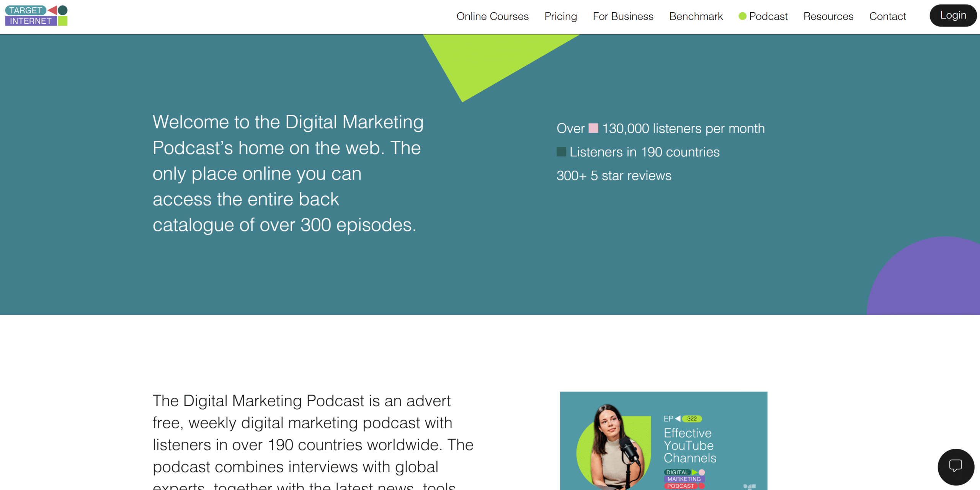Open Online Courses menu item
The image size is (980, 490).
[492, 16]
